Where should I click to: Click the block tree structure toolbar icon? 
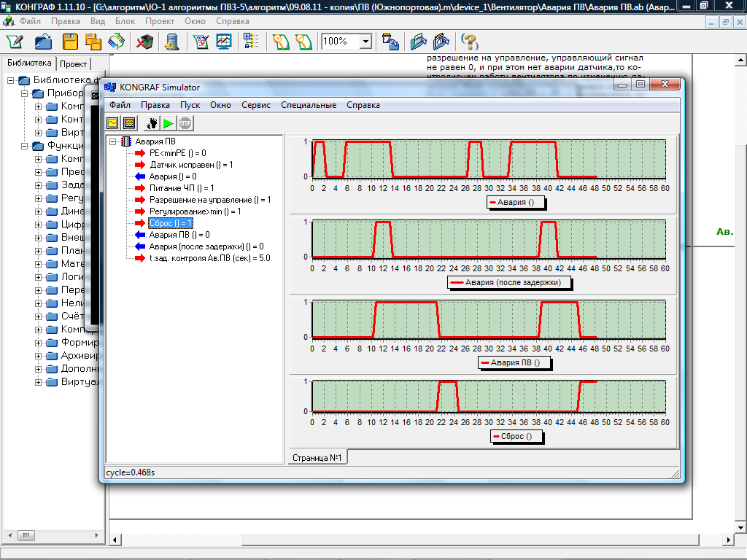[251, 42]
